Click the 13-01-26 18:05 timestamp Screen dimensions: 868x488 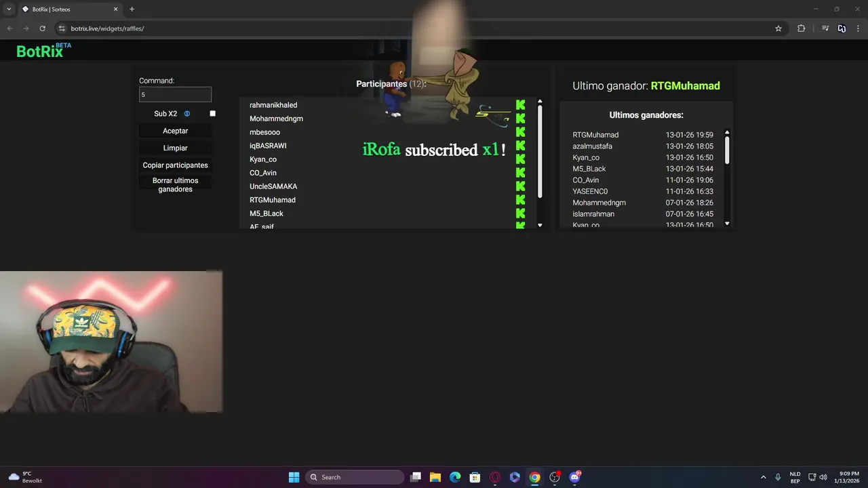tap(690, 146)
